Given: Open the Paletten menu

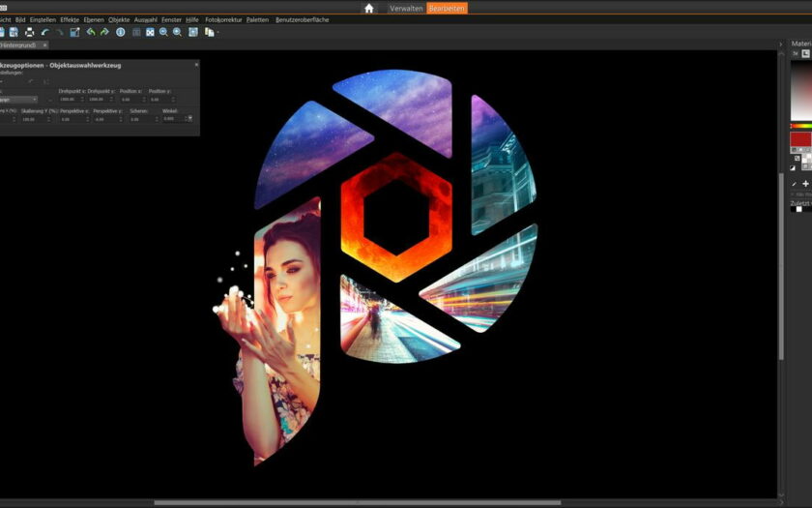Looking at the screenshot, I should [257, 19].
